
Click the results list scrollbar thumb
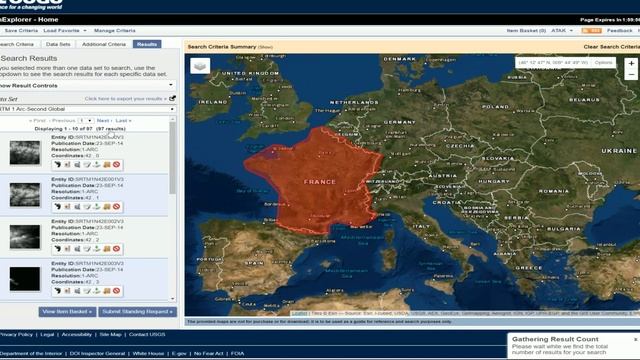tap(172, 159)
